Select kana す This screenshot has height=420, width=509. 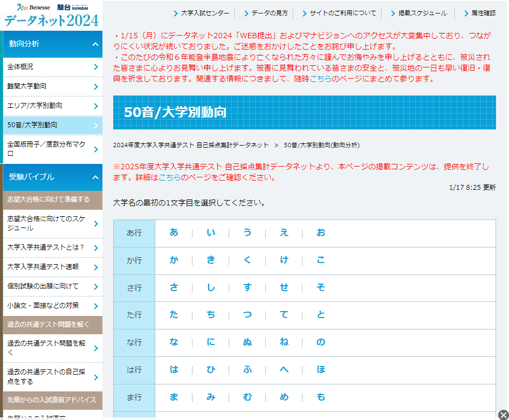247,287
